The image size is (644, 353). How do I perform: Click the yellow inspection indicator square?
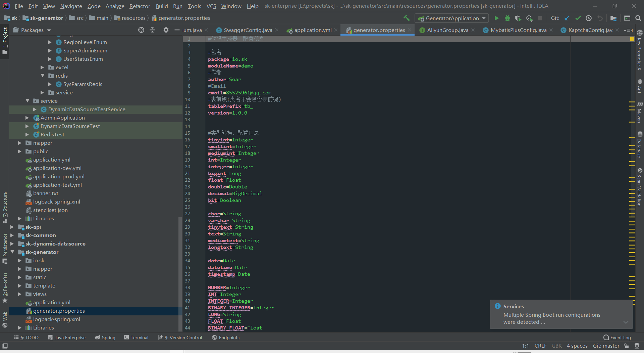point(632,39)
